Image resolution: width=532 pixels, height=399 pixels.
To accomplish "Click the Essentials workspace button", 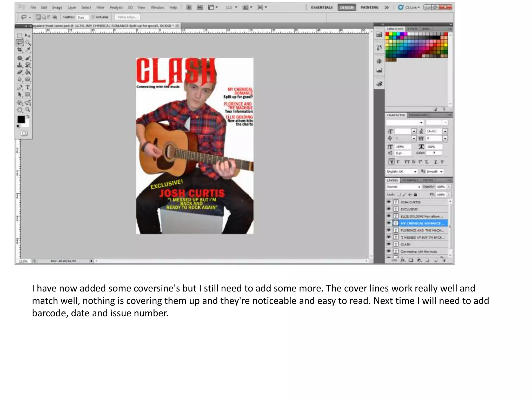I will tap(322, 7).
